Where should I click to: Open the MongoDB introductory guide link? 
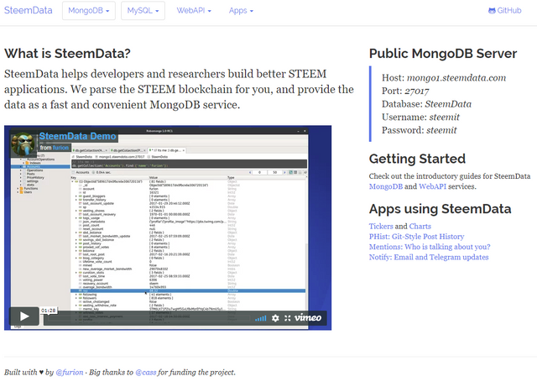(x=386, y=186)
